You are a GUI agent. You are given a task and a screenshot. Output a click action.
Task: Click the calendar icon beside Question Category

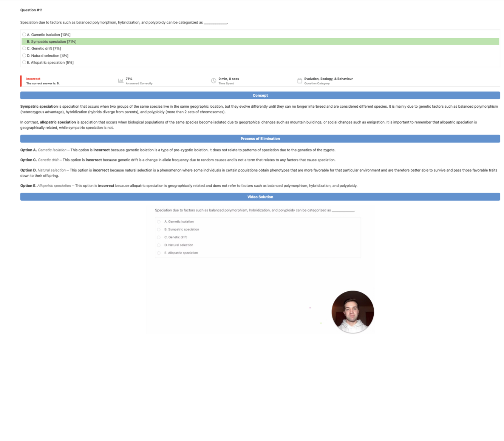click(300, 80)
